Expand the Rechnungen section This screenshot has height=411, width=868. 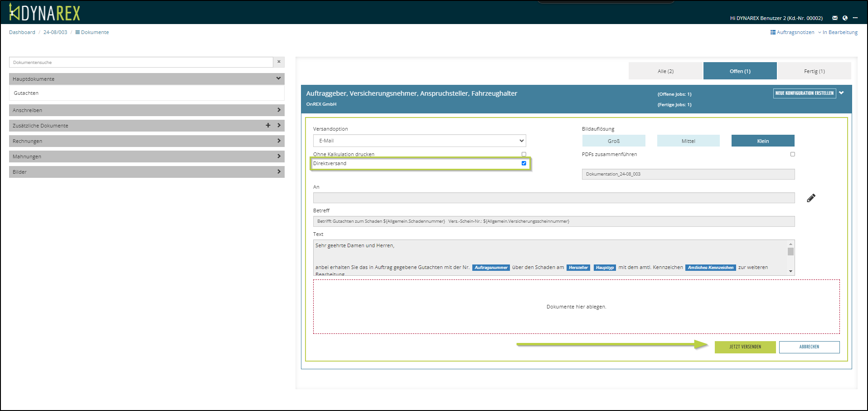(x=146, y=141)
